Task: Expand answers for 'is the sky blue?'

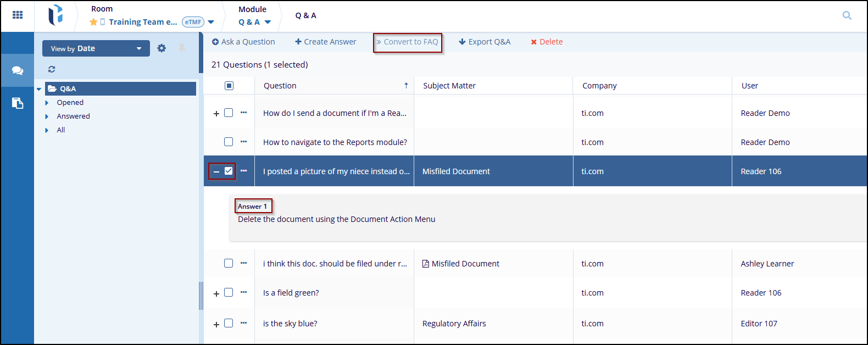Action: [216, 324]
